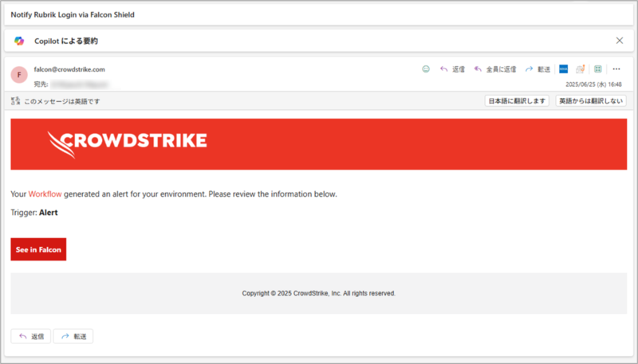Click the received date 2025/06/25 16:48
The width and height of the screenshot is (638, 364).
(593, 84)
